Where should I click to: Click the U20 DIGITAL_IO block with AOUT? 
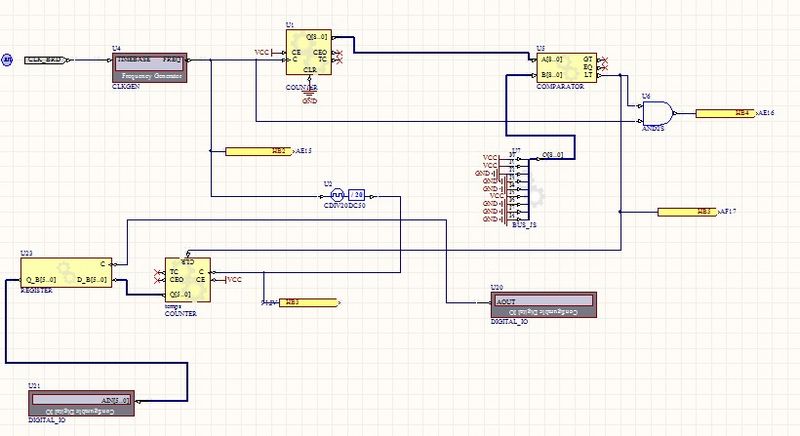542,304
